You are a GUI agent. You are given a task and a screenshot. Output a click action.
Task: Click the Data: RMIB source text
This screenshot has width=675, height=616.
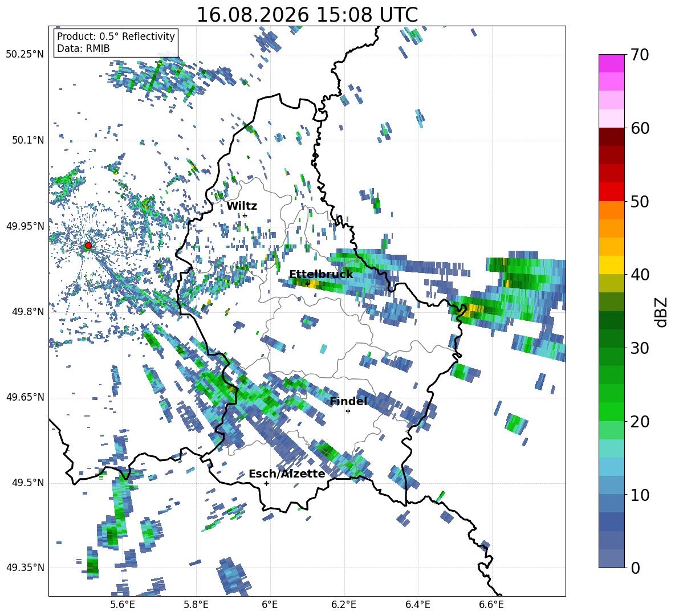click(83, 48)
